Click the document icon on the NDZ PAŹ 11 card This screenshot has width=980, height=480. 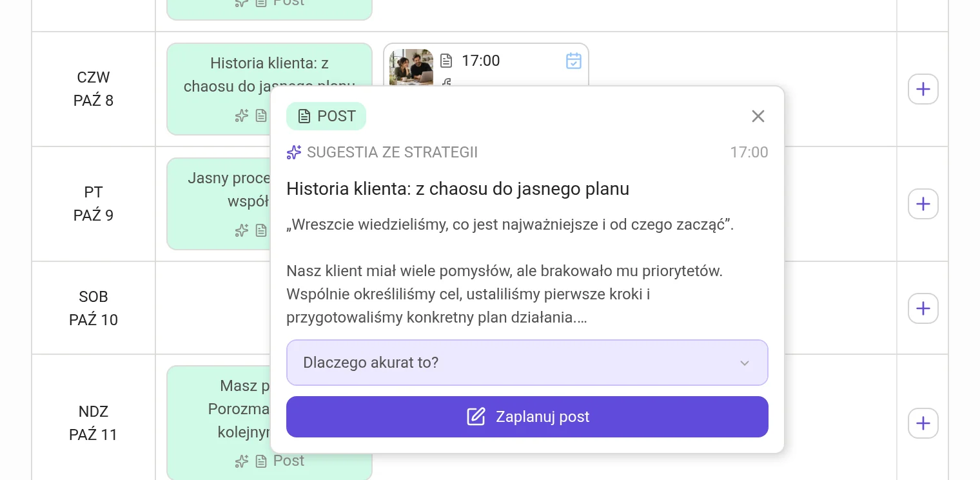[x=261, y=461]
